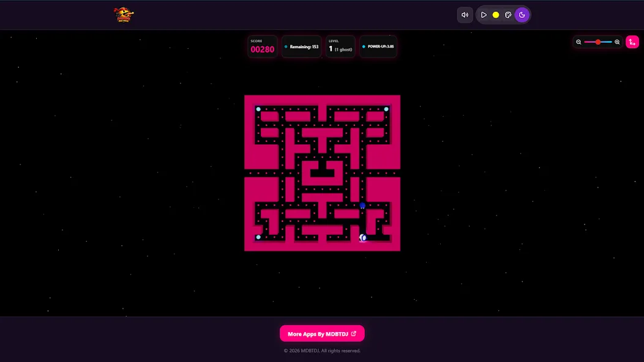This screenshot has width=644, height=362.
Task: Click the score value 00280
Action: (x=263, y=50)
